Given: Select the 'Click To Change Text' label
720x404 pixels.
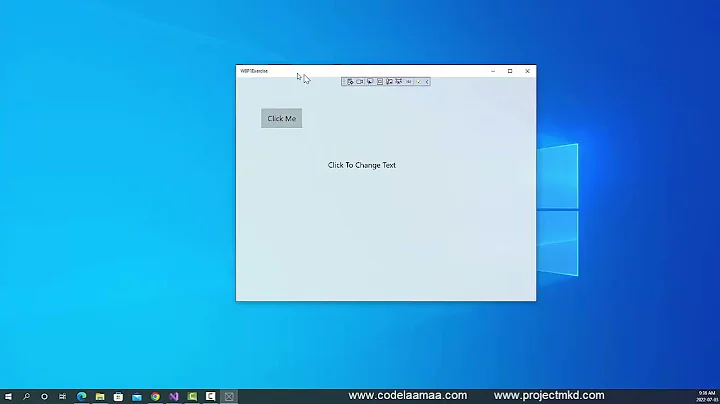Looking at the screenshot, I should (x=362, y=165).
